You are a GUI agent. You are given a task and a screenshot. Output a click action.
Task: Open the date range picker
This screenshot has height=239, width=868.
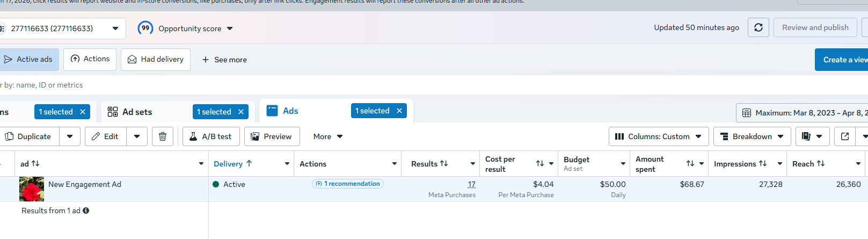[x=802, y=113]
